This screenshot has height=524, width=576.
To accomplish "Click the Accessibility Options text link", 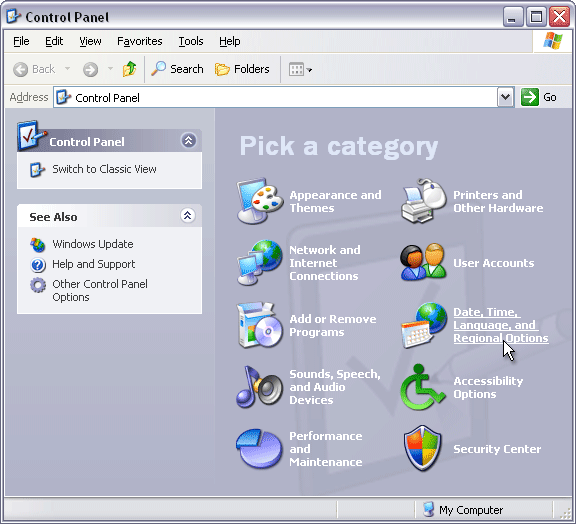I will pos(488,387).
